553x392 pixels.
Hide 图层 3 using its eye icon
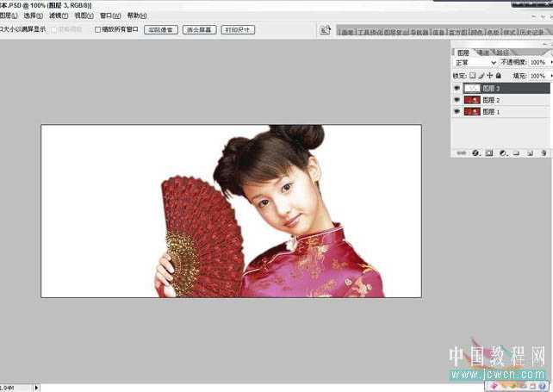pos(457,88)
